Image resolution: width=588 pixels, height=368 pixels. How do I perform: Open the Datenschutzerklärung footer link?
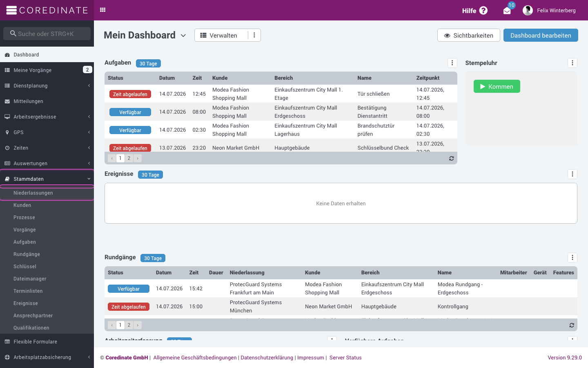click(267, 358)
